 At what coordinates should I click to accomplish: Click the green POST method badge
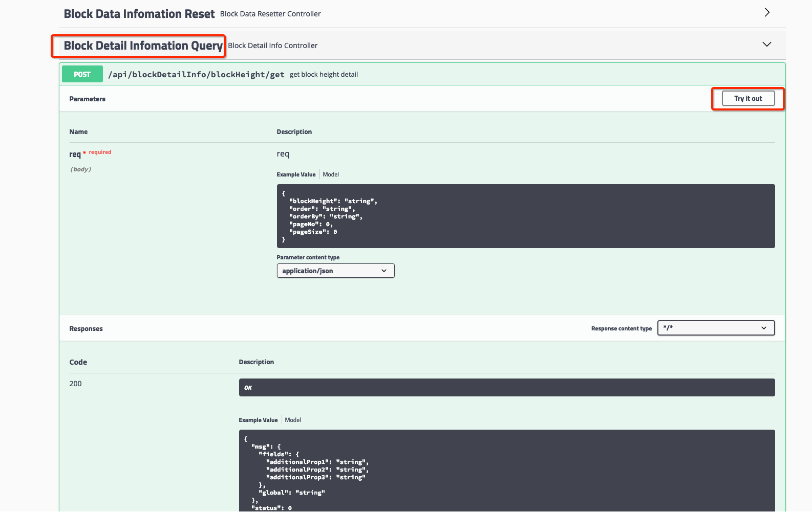pos(82,74)
